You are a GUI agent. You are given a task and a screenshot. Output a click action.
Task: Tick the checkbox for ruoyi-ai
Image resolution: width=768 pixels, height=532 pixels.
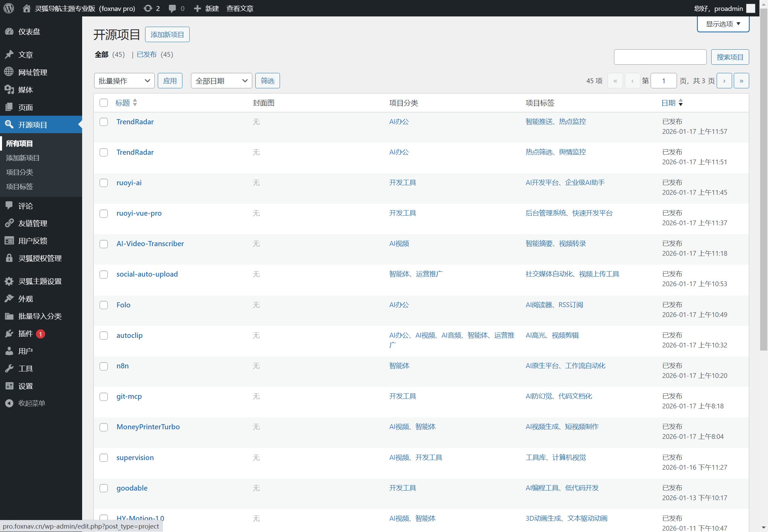click(x=104, y=183)
